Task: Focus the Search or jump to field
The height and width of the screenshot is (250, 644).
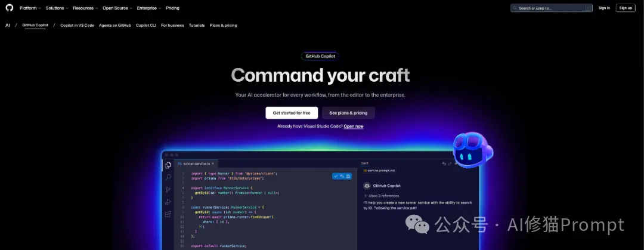Action: pyautogui.click(x=551, y=8)
